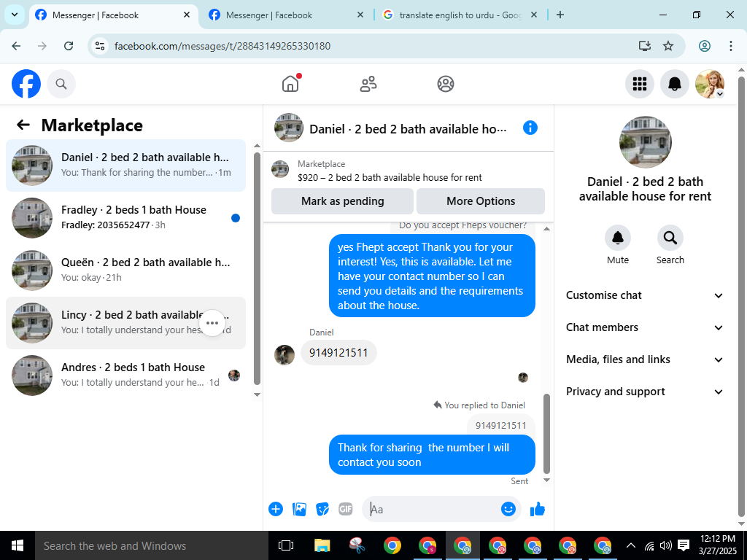This screenshot has width=747, height=560.
Task: Open Snipping Tool on taskbar
Action: pos(357,545)
